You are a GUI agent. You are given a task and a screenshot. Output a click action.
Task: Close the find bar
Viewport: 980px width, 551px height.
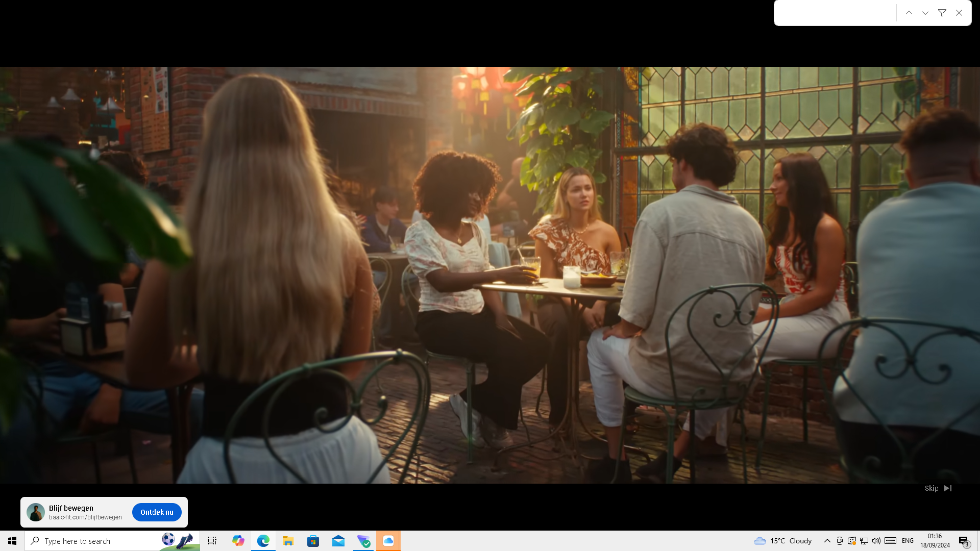click(x=959, y=13)
